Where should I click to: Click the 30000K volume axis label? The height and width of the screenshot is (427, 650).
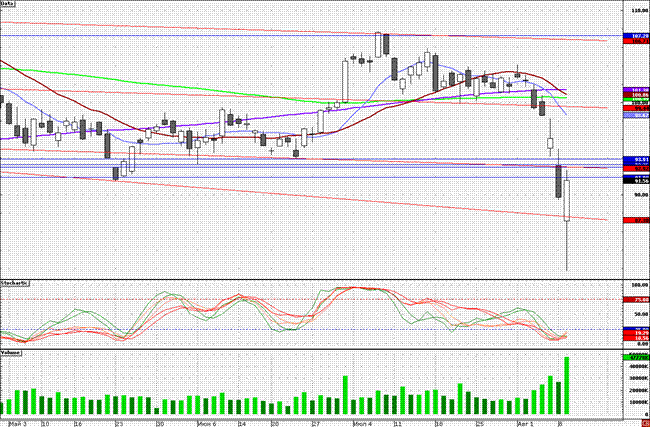pos(640,378)
